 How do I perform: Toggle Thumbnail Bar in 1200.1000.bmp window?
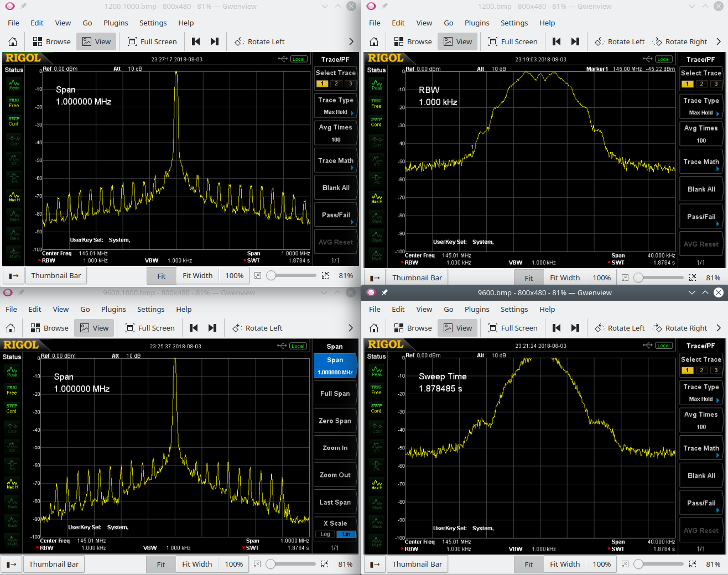[x=56, y=275]
